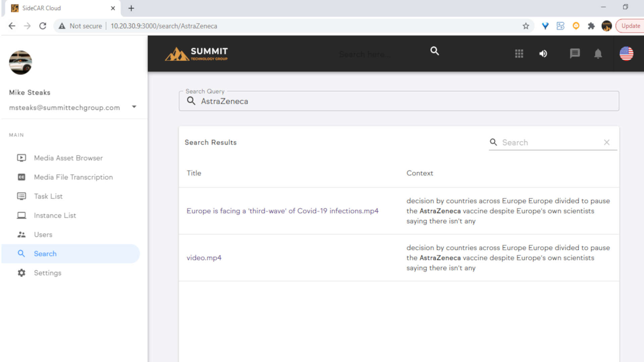
Task: View the Instance List
Action: click(55, 215)
